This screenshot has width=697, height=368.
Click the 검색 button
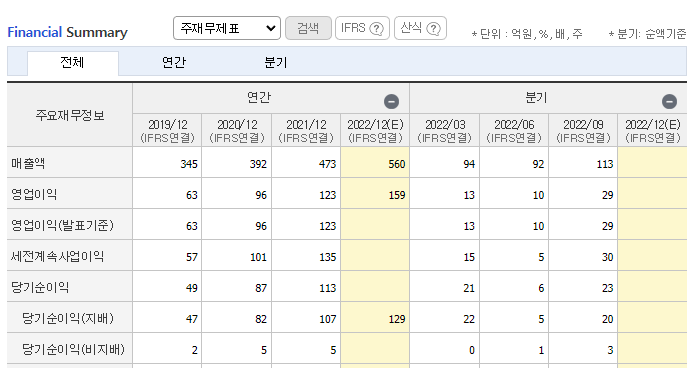click(x=308, y=28)
